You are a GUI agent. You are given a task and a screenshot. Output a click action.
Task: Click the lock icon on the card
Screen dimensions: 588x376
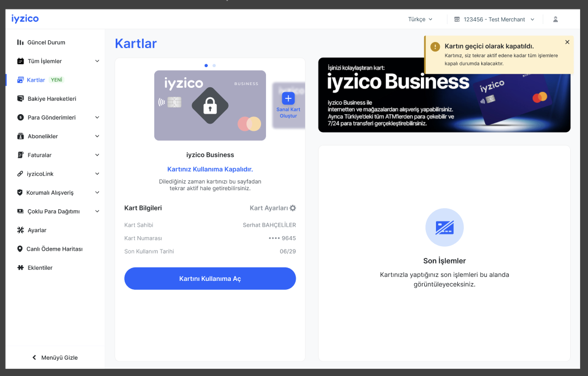pyautogui.click(x=210, y=105)
